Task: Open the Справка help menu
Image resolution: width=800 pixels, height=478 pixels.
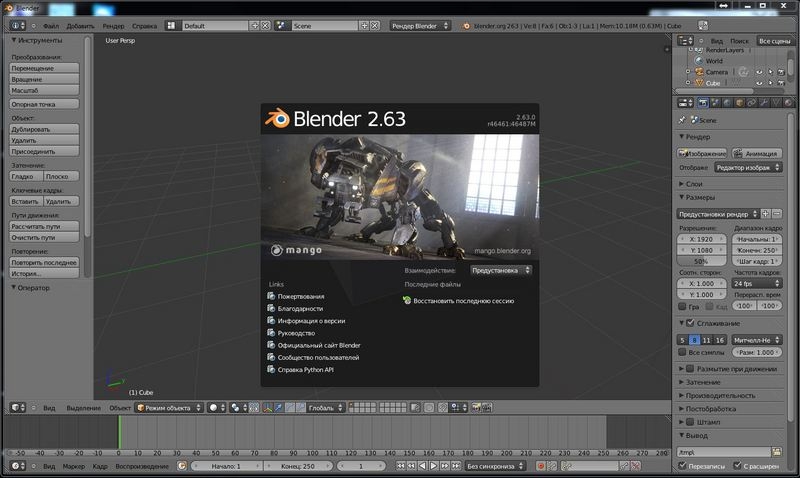Action: pyautogui.click(x=145, y=24)
